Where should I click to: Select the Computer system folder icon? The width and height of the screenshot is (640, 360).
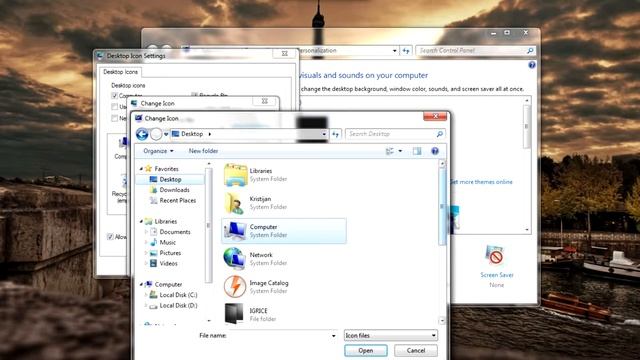click(x=236, y=231)
